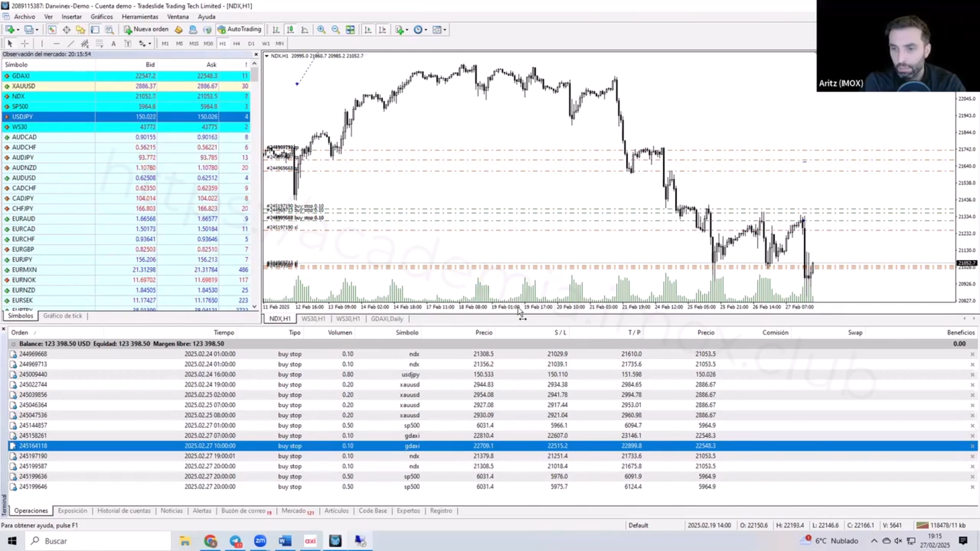
Task: Expand the Arrows objects dropdown
Action: [149, 43]
